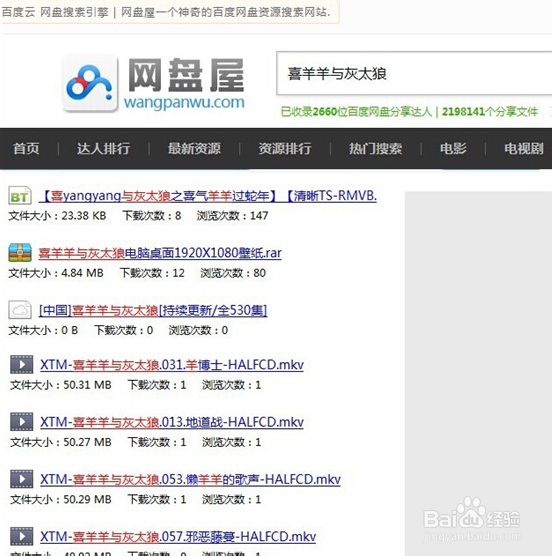This screenshot has height=556, width=552.
Task: Click the cloud folder icon beside the 全530集 result
Action: (x=20, y=310)
